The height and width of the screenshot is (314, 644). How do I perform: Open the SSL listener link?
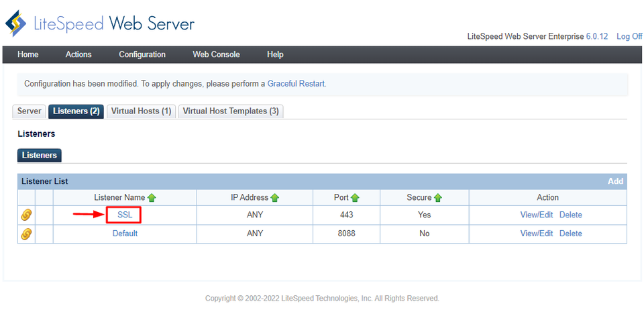125,215
